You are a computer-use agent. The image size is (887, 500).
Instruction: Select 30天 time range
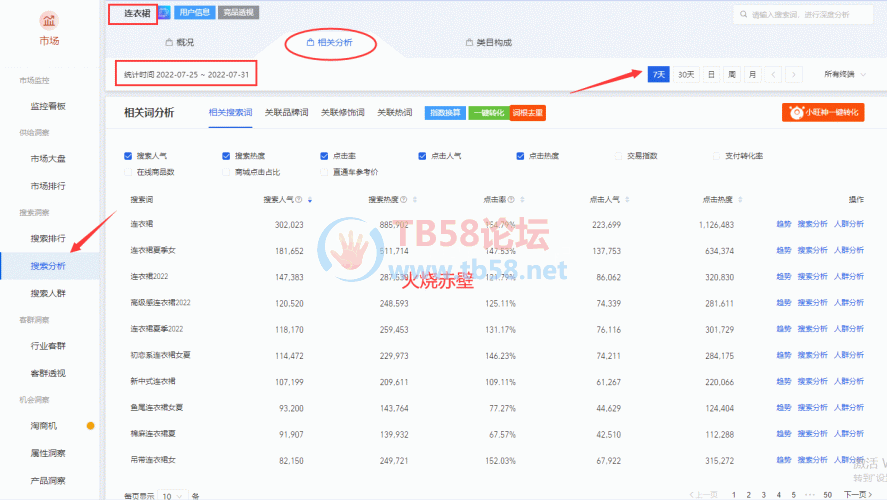point(686,75)
